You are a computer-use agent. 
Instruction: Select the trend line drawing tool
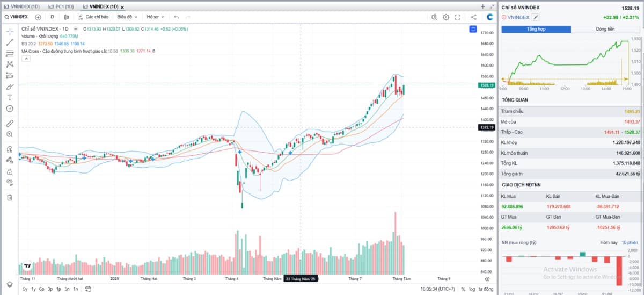point(10,42)
